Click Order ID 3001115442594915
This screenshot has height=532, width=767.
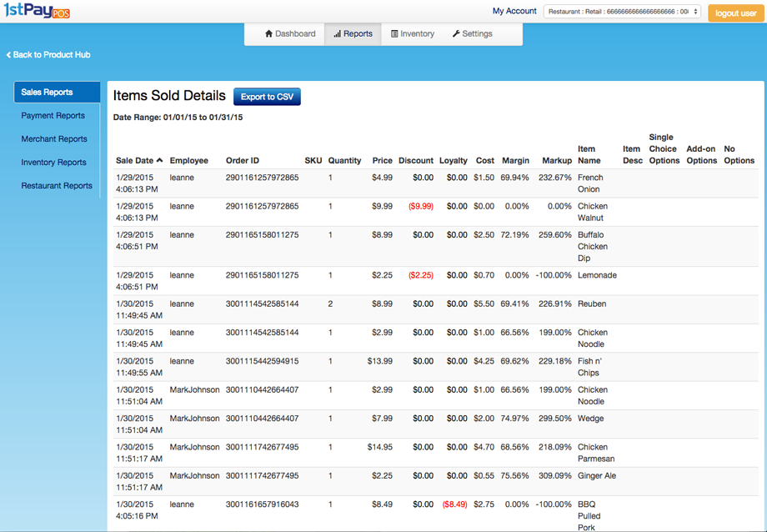(x=262, y=361)
